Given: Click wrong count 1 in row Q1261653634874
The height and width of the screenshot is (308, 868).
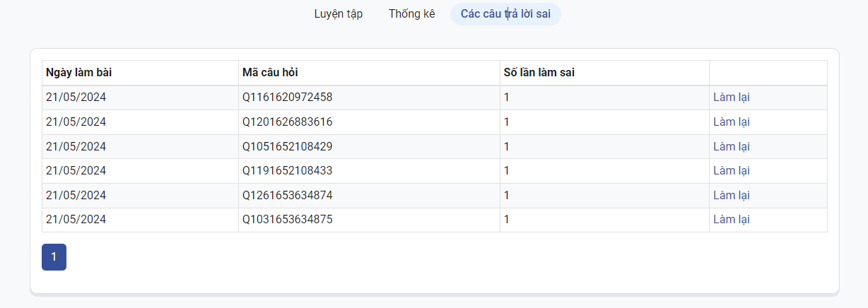Looking at the screenshot, I should pyautogui.click(x=507, y=196).
